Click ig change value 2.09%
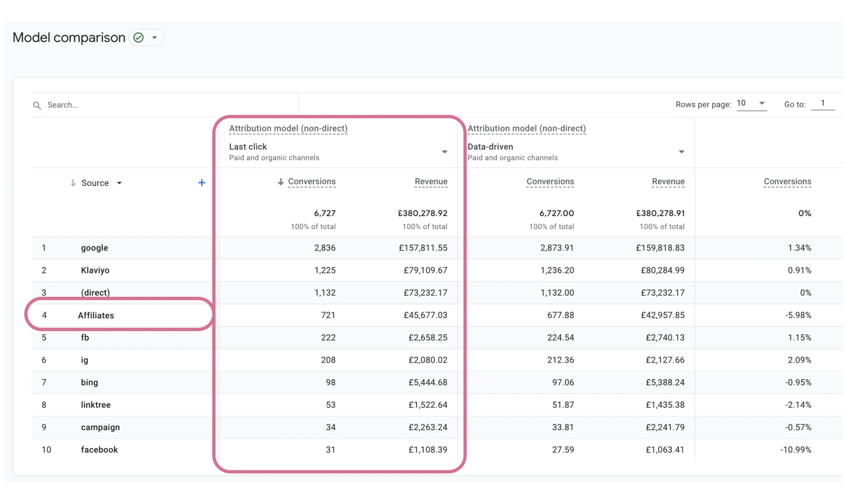The image size is (847, 504). point(800,360)
